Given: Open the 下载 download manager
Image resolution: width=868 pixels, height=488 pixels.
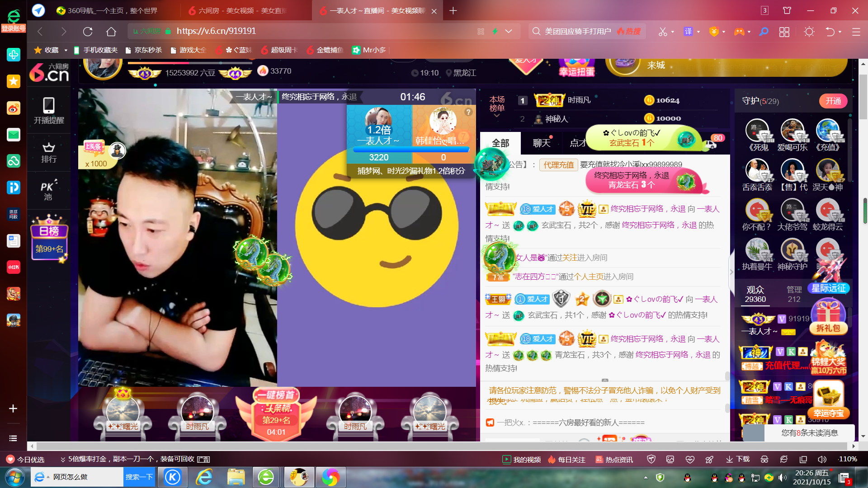Looking at the screenshot, I should (738, 460).
